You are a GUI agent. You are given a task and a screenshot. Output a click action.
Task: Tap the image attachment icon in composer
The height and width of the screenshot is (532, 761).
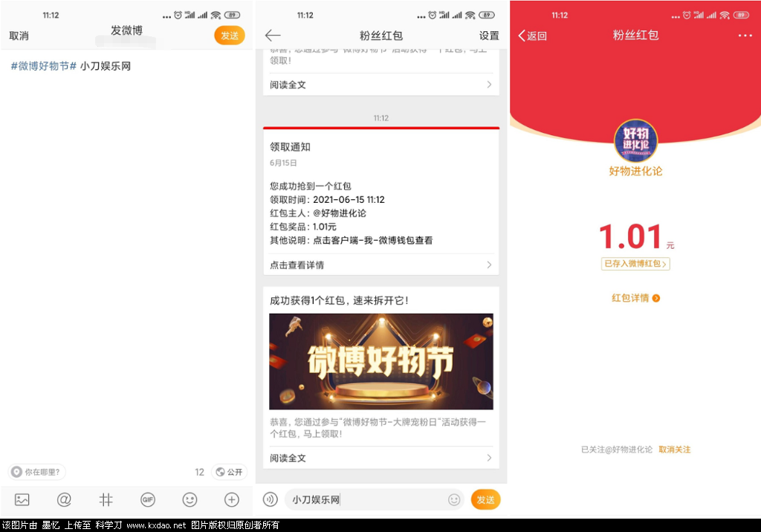tap(22, 500)
